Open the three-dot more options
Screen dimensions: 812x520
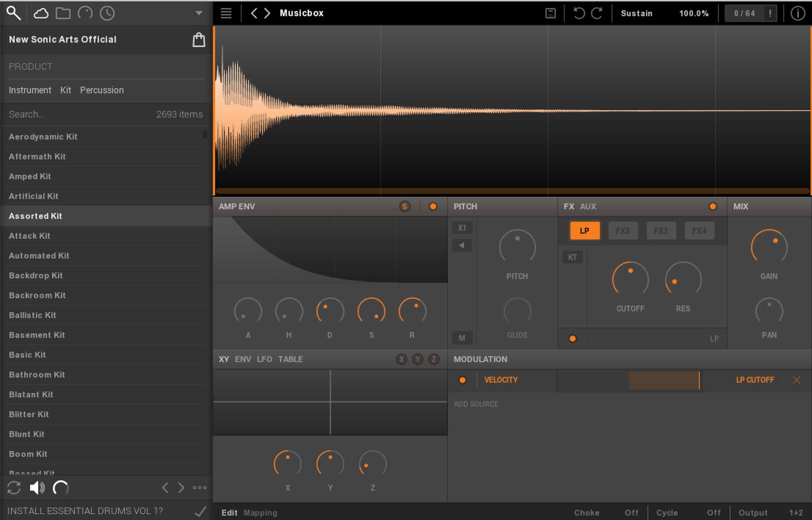point(199,488)
